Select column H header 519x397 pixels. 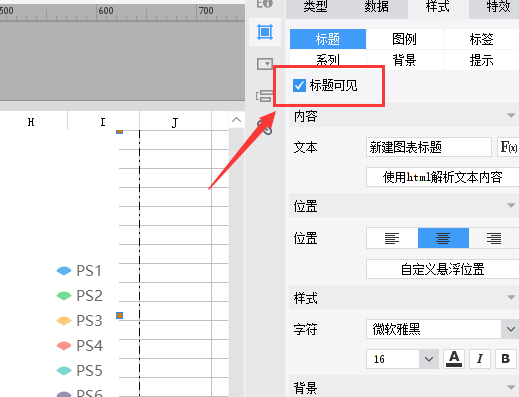(x=31, y=122)
